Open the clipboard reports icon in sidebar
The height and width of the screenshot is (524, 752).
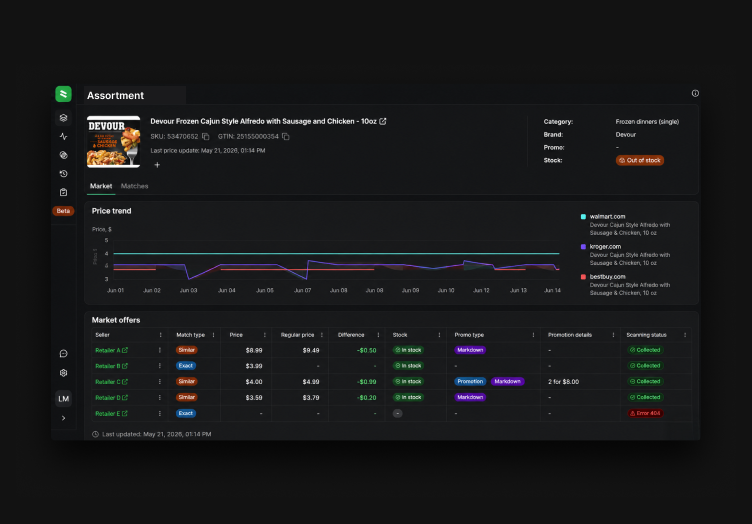click(x=63, y=192)
